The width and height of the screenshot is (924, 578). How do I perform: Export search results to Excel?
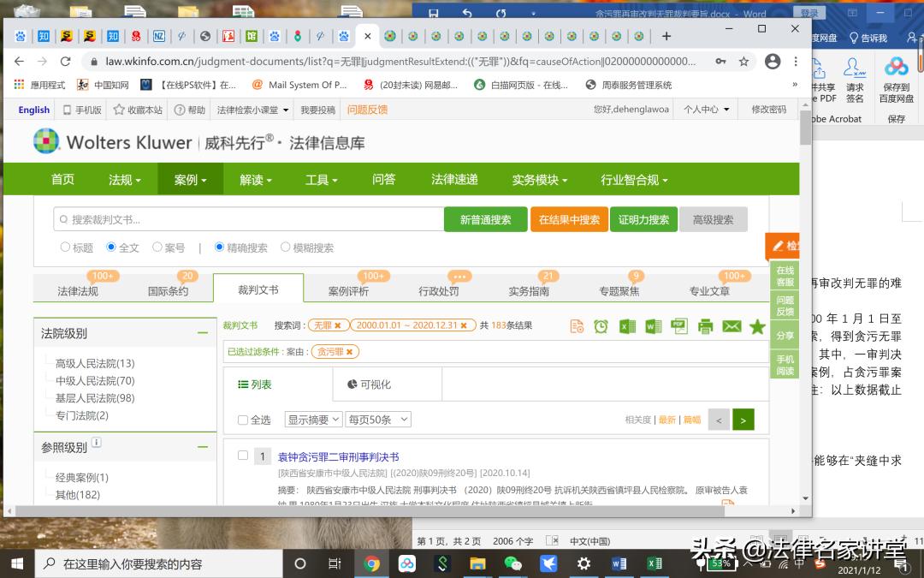(x=626, y=326)
